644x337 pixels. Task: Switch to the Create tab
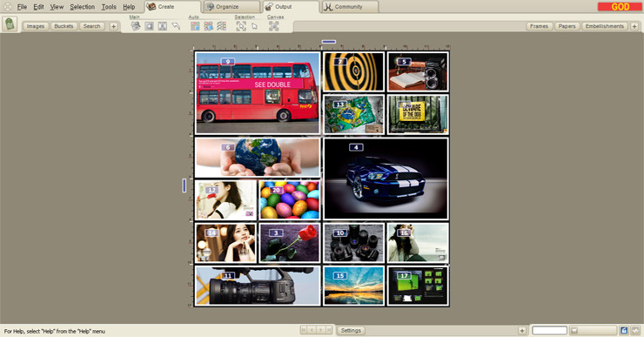172,7
